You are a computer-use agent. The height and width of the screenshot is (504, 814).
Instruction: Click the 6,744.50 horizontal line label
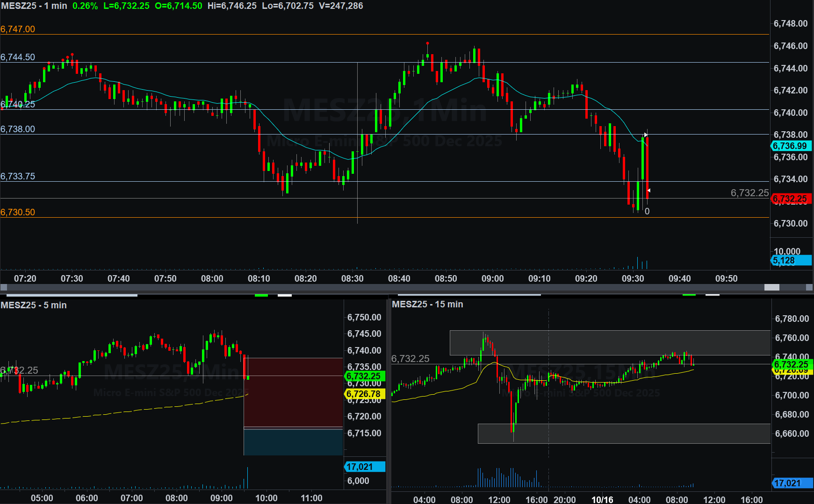18,57
